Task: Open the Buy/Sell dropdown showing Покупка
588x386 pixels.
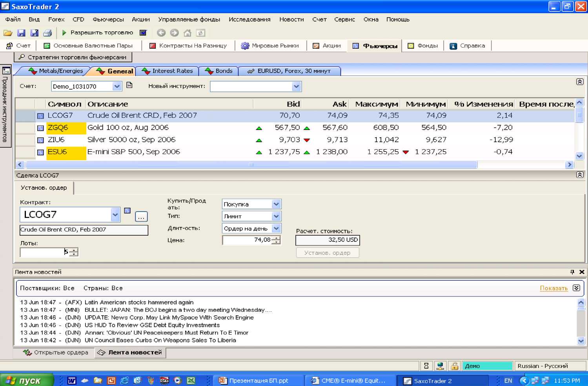Action: tap(276, 204)
